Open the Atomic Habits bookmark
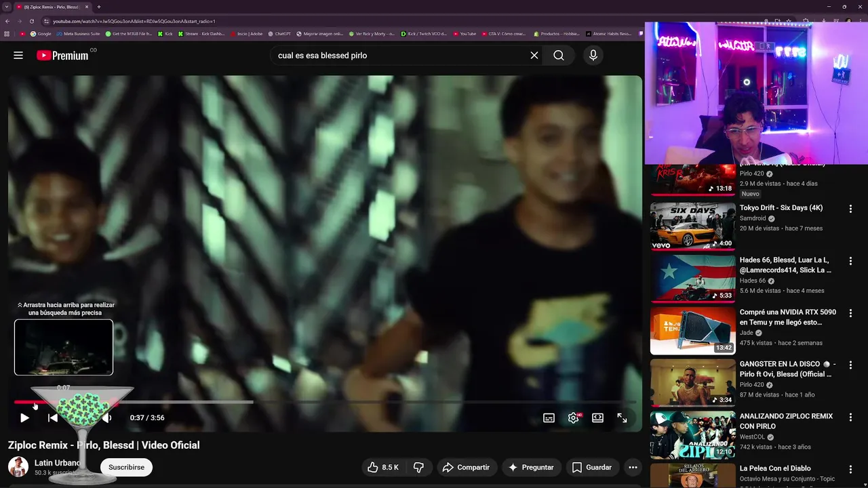Image resolution: width=868 pixels, height=488 pixels. click(x=609, y=33)
